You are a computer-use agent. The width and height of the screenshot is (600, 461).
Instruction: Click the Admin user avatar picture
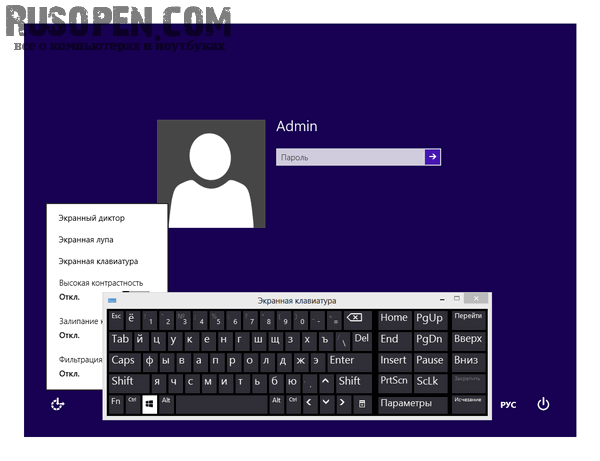click(x=211, y=174)
